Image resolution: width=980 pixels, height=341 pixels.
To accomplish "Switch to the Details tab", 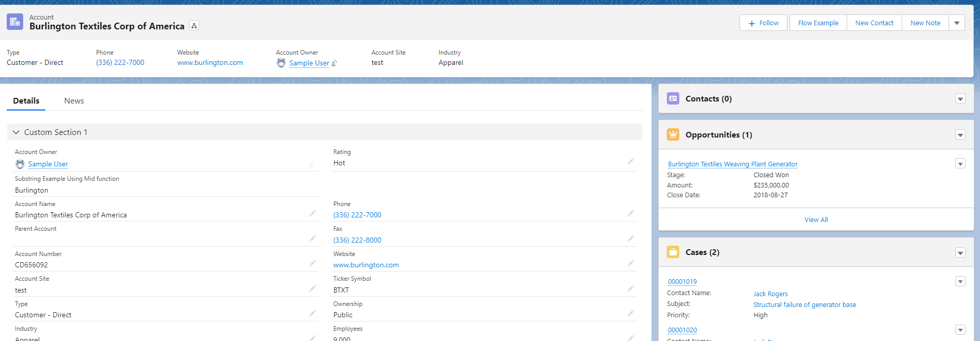I will click(26, 101).
